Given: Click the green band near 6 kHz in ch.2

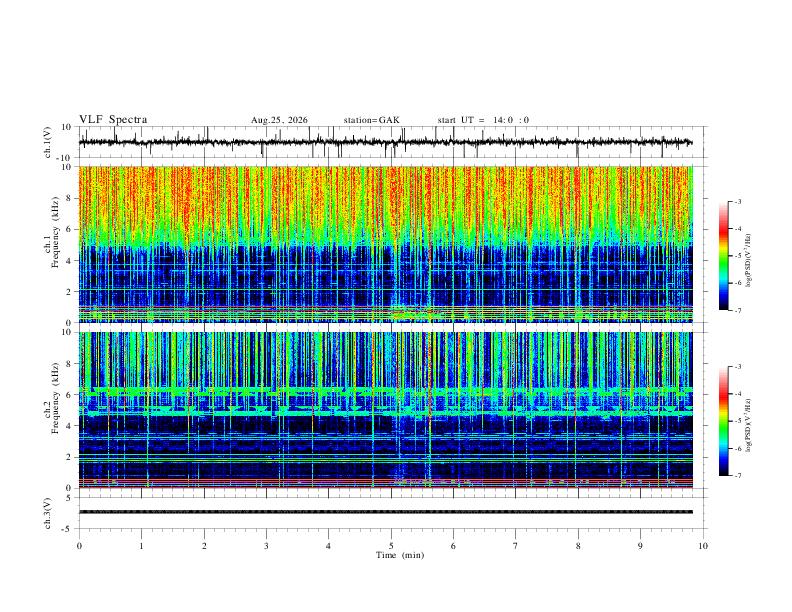Looking at the screenshot, I should point(385,391).
